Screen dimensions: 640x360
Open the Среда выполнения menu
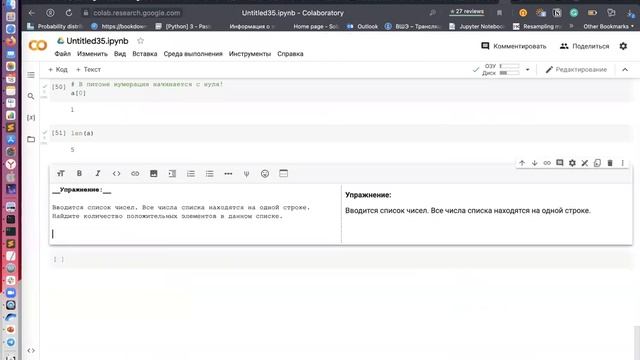pyautogui.click(x=193, y=54)
